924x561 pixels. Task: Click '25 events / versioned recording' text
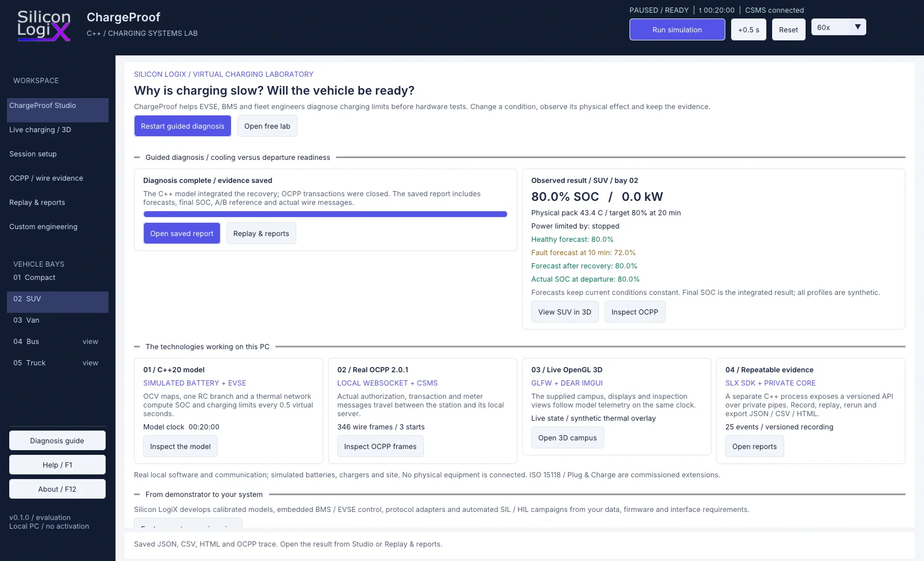[x=779, y=427]
